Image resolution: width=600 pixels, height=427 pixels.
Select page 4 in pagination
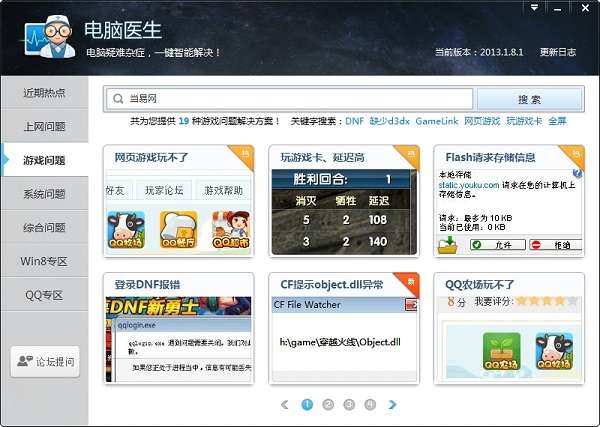point(370,404)
